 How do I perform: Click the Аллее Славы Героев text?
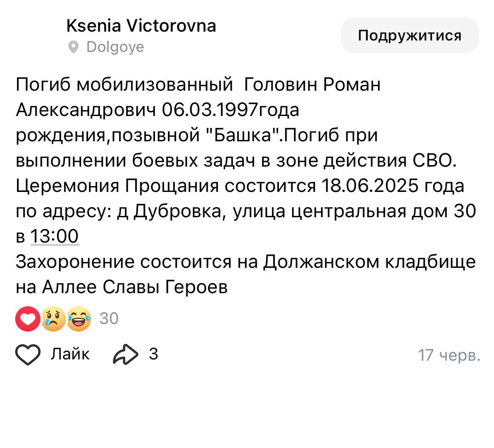(x=135, y=287)
